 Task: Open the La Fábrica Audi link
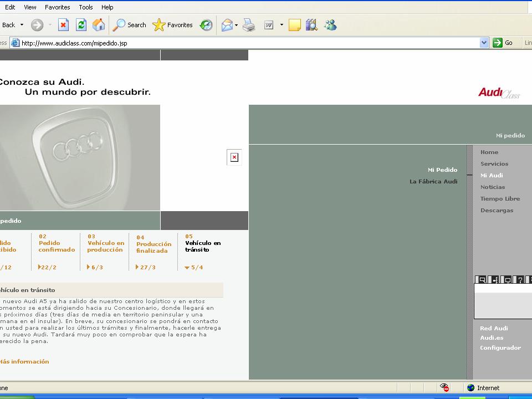tap(433, 182)
